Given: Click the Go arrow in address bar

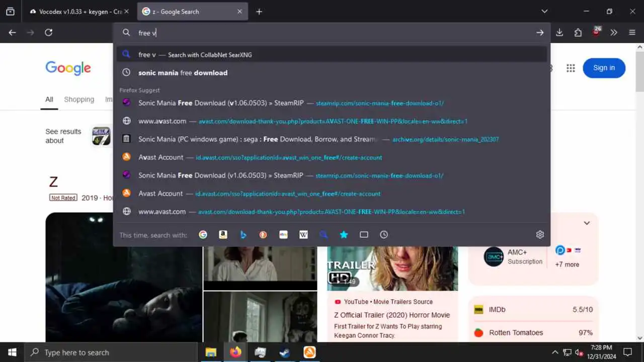Looking at the screenshot, I should (540, 33).
